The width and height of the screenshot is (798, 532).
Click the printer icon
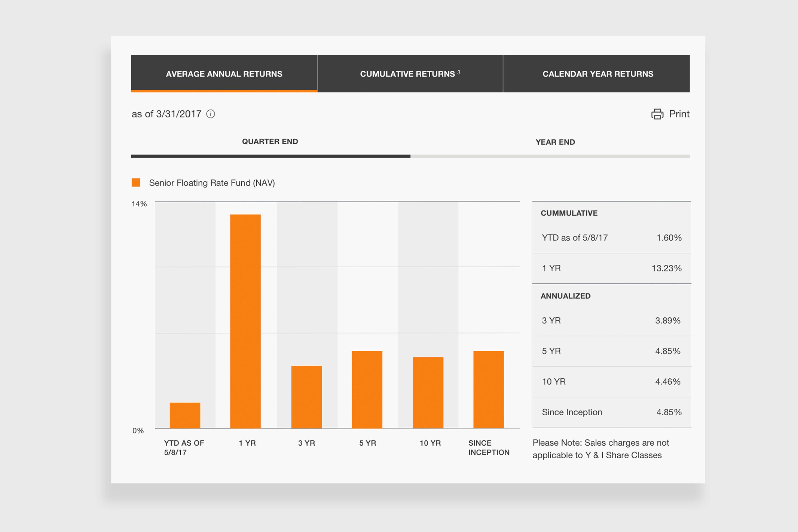tap(657, 114)
